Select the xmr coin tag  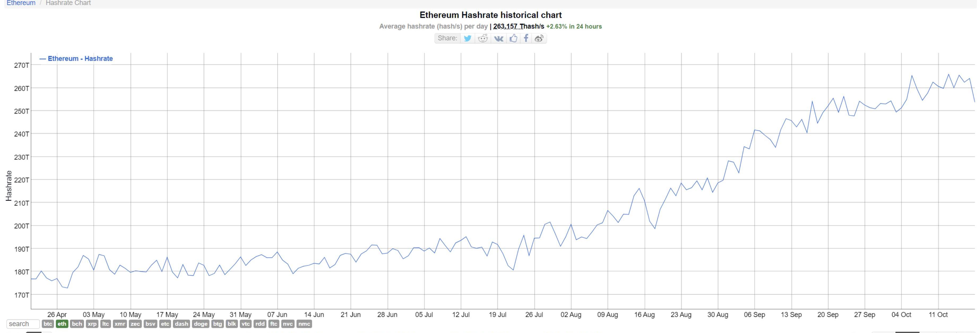[120, 324]
